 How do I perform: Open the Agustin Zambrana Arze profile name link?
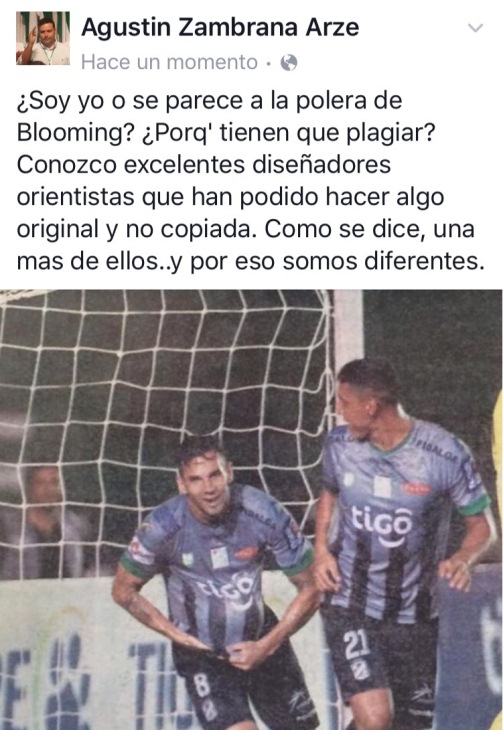pyautogui.click(x=220, y=27)
